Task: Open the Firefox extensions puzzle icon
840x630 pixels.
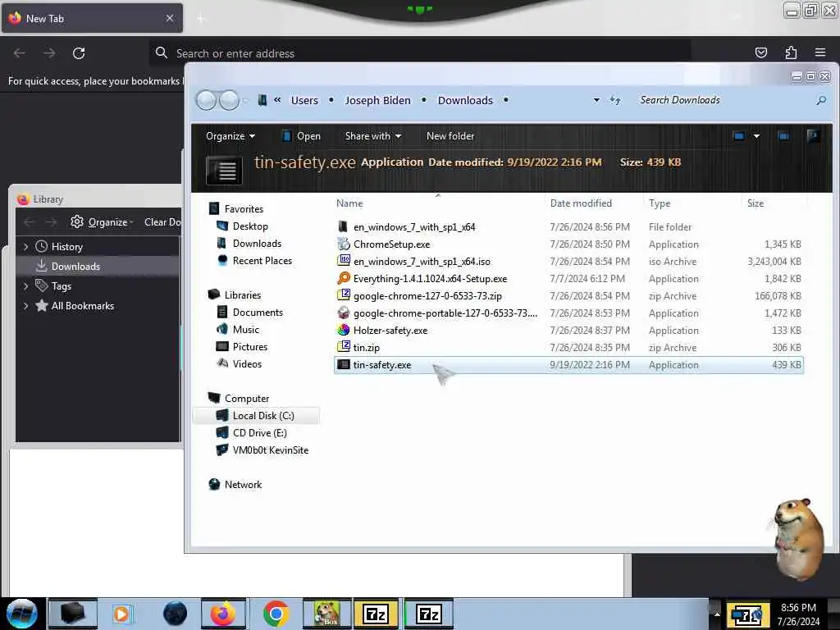Action: pos(791,52)
